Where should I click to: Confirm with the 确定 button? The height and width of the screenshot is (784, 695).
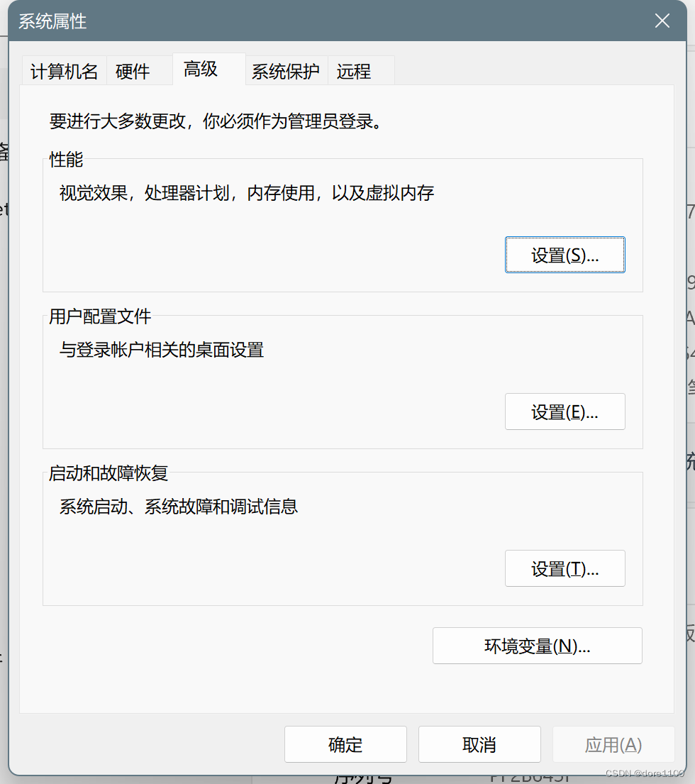[x=345, y=744]
